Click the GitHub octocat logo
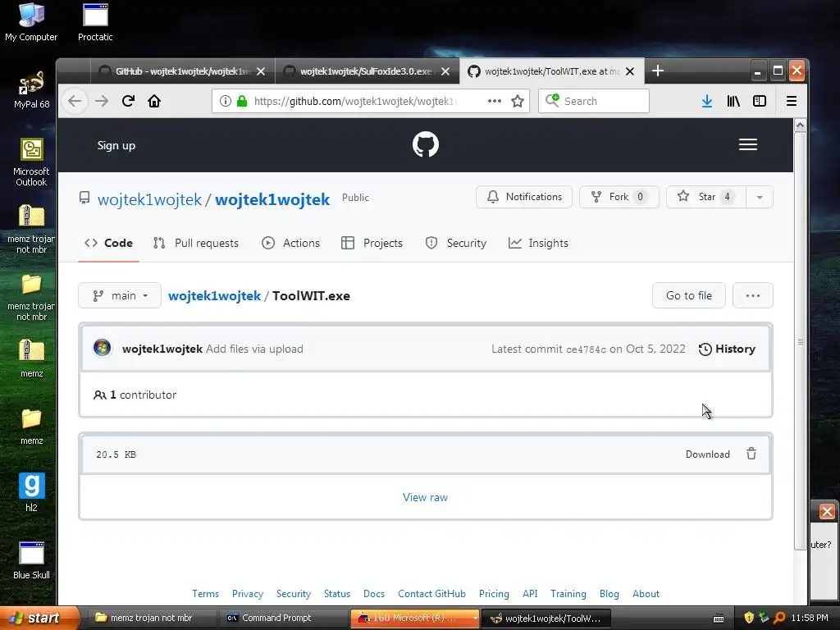 coord(426,144)
